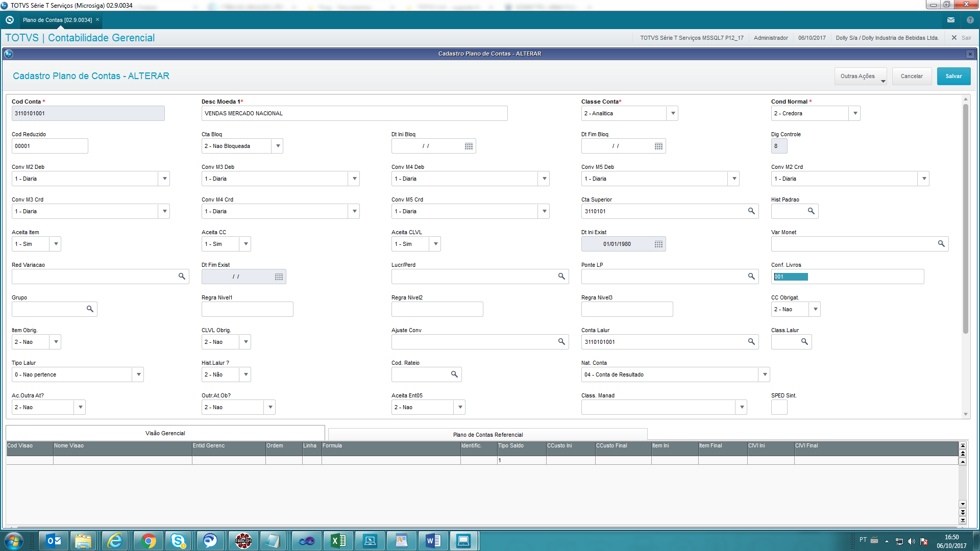Open calendar picker for Dt Fim Bloq

[x=658, y=146]
